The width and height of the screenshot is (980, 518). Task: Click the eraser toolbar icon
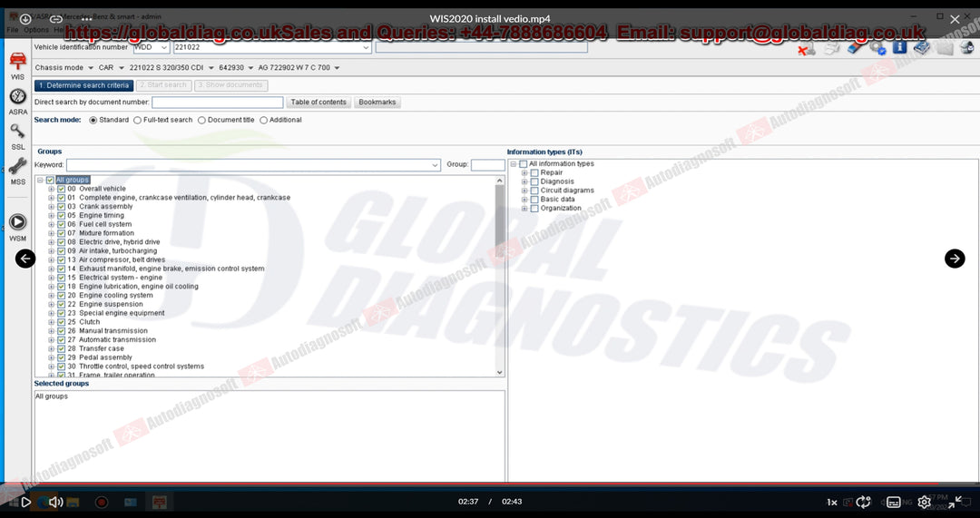click(855, 48)
